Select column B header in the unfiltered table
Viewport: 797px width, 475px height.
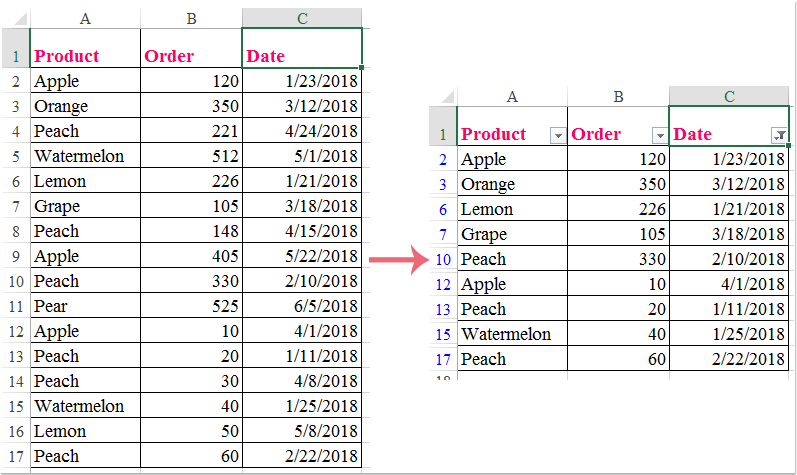(x=190, y=18)
